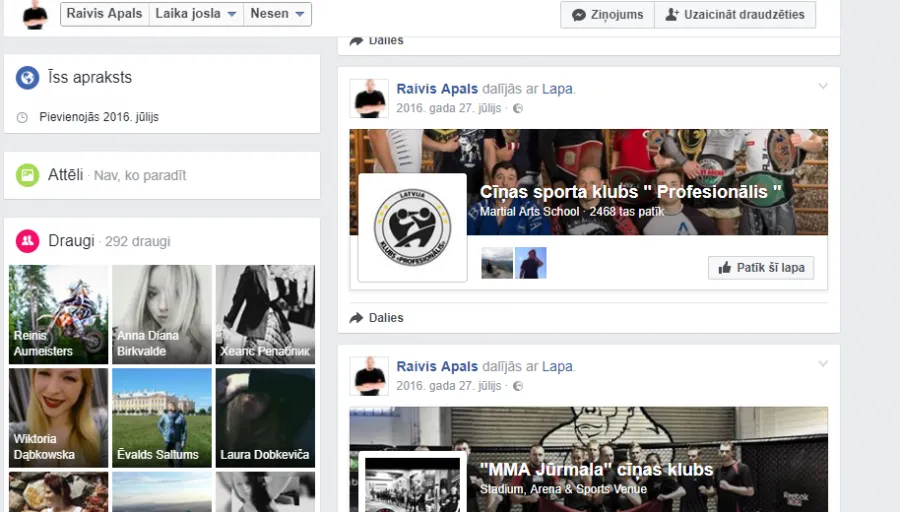The width and height of the screenshot is (900, 512).
Task: Click Pievienojās 2016. jūlijs text
Action: (99, 117)
